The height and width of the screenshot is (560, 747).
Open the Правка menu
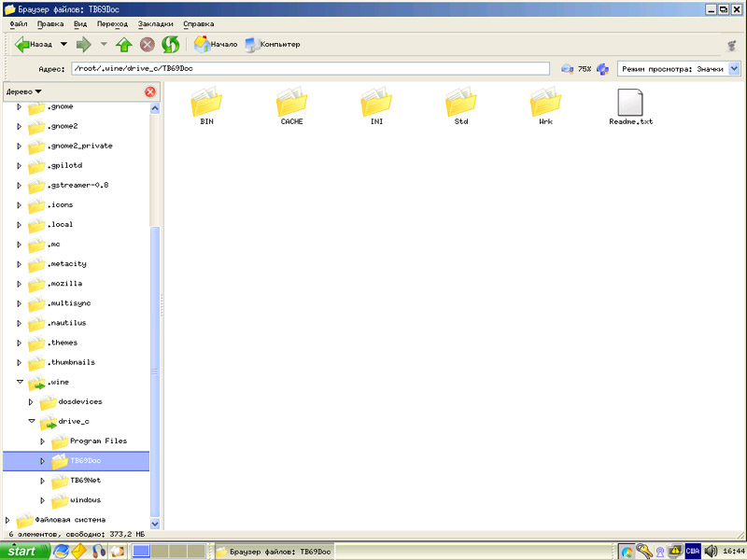pyautogui.click(x=50, y=24)
